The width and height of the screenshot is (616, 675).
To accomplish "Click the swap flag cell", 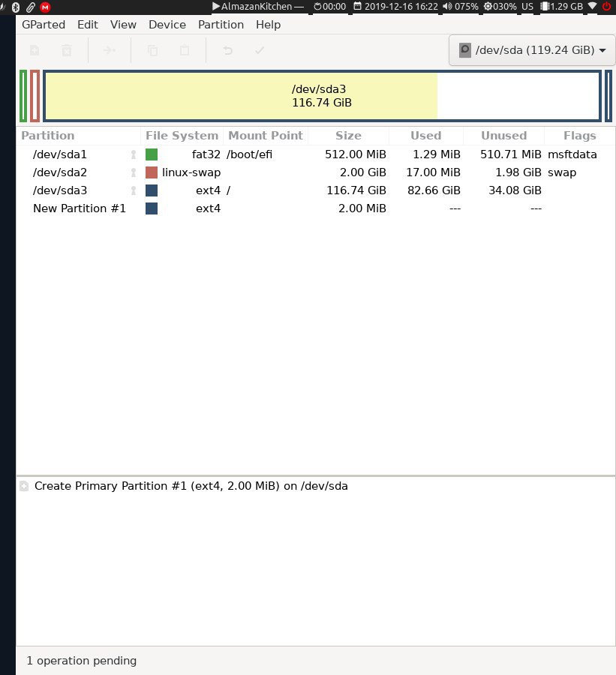I will (562, 173).
